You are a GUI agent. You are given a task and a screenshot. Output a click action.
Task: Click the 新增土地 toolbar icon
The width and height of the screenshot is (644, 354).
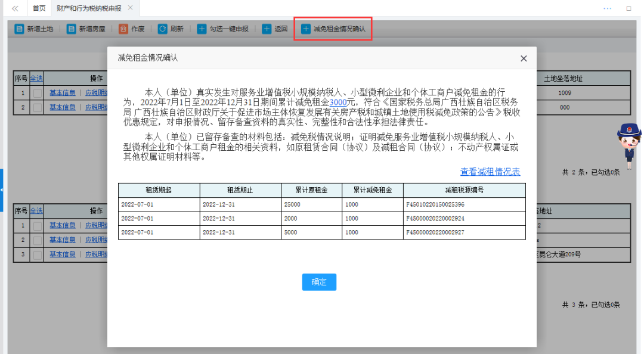click(19, 29)
